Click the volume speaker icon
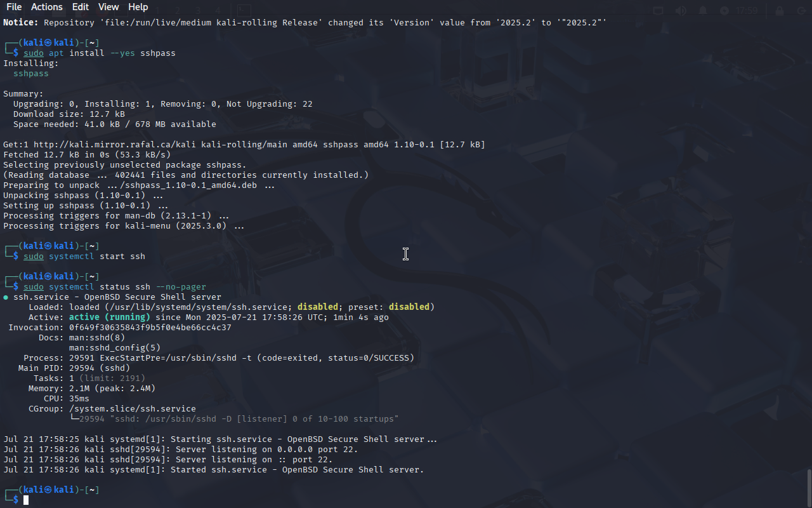The image size is (812, 508). [681, 10]
